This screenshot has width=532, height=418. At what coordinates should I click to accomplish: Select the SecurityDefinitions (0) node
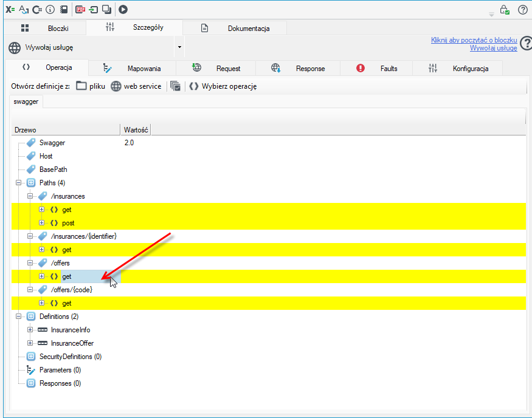point(71,357)
